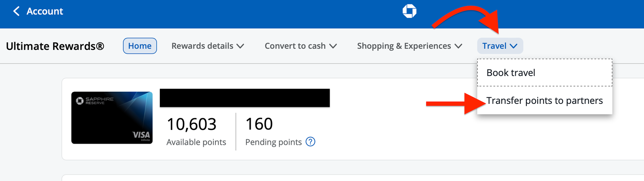Click the chevron beside Rewards details
This screenshot has height=181, width=644.
tap(240, 46)
